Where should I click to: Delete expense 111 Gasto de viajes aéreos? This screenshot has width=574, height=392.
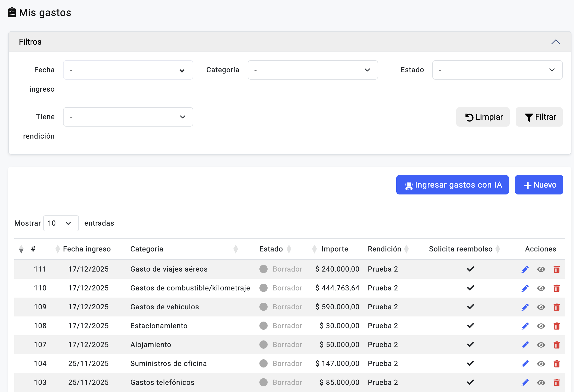[x=557, y=269]
